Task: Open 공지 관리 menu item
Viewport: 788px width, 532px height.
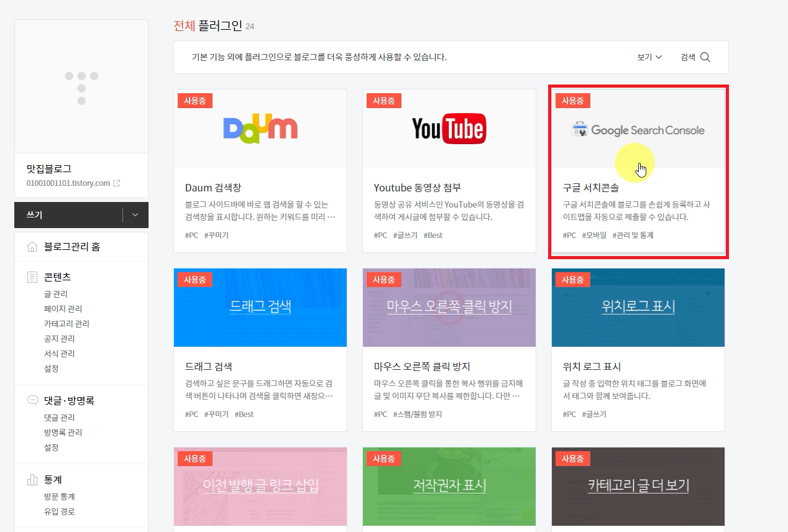Action: click(60, 339)
